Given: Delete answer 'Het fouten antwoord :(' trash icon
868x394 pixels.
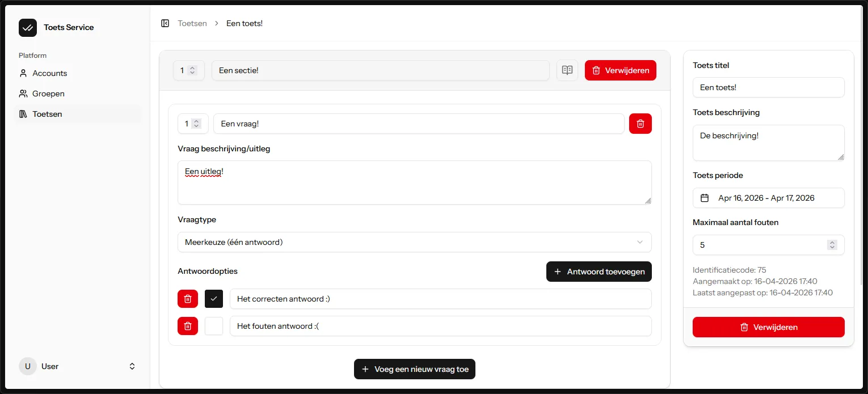Looking at the screenshot, I should pyautogui.click(x=188, y=326).
